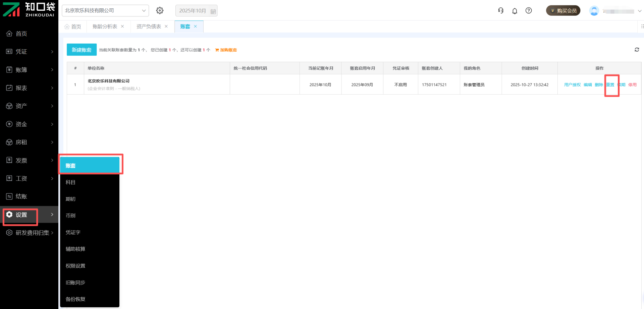Click the 购买会员 button

(x=563, y=11)
